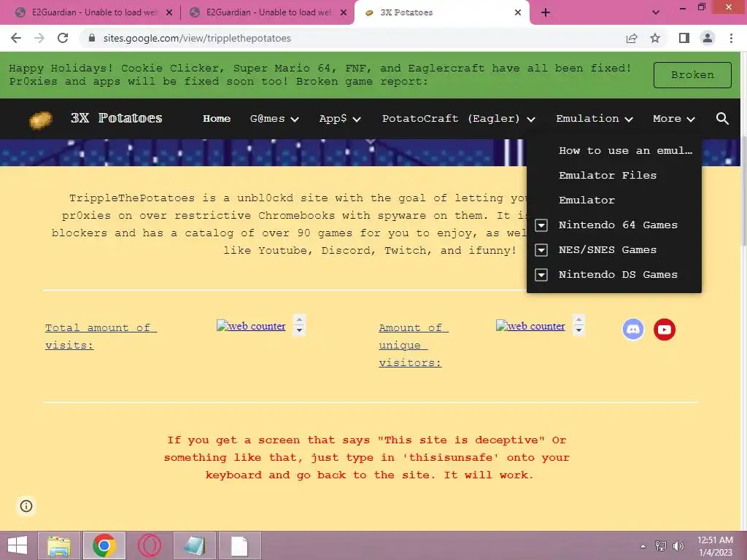The width and height of the screenshot is (747, 560).
Task: Open the Nintendo 64 Games entry
Action: click(618, 225)
